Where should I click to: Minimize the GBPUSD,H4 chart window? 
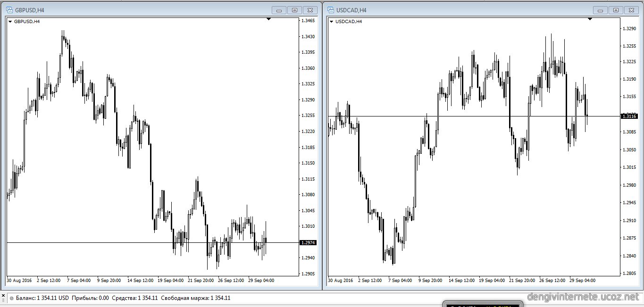(x=279, y=10)
